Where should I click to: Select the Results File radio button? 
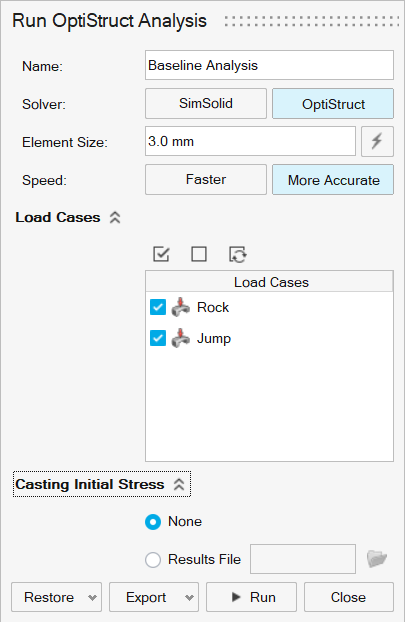pos(153,560)
